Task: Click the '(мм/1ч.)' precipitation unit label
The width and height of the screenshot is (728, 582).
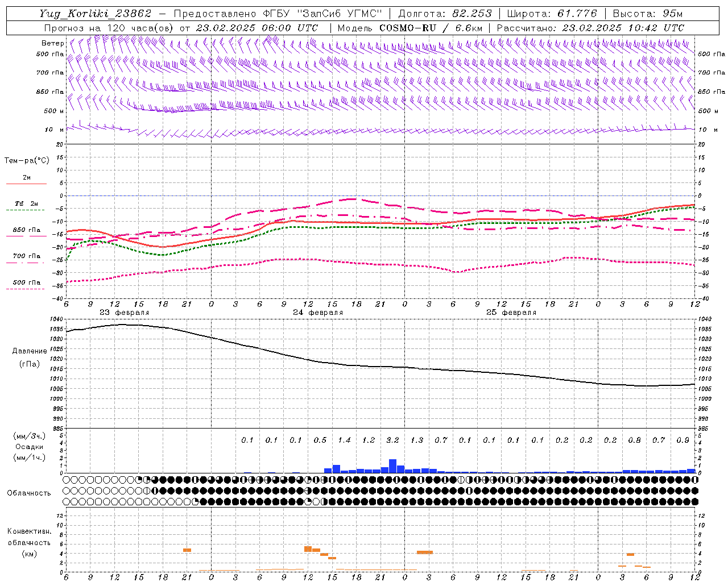Action: tap(30, 458)
